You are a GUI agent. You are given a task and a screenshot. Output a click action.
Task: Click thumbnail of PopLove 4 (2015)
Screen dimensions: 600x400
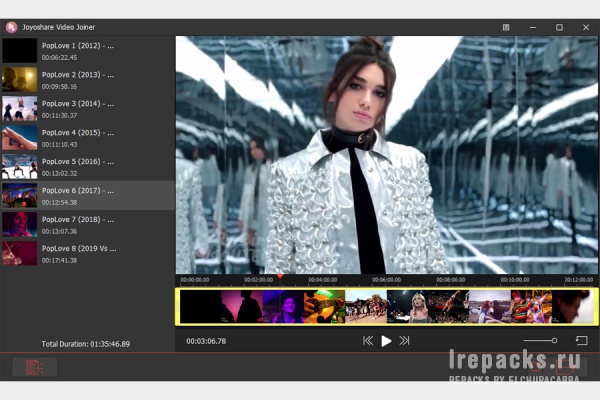pyautogui.click(x=20, y=138)
